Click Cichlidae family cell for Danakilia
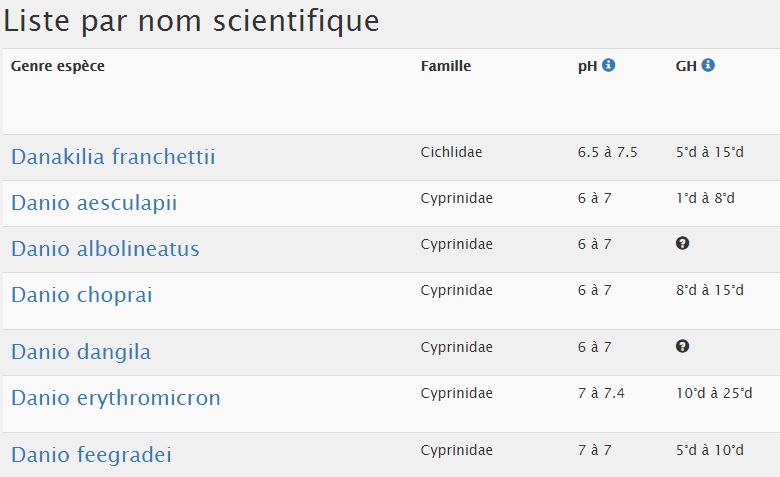780x477 pixels. point(451,152)
